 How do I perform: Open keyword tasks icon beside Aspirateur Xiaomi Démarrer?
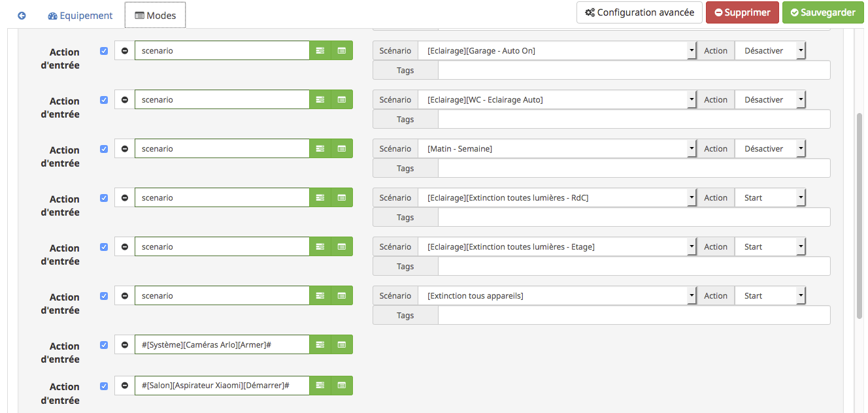pos(320,386)
